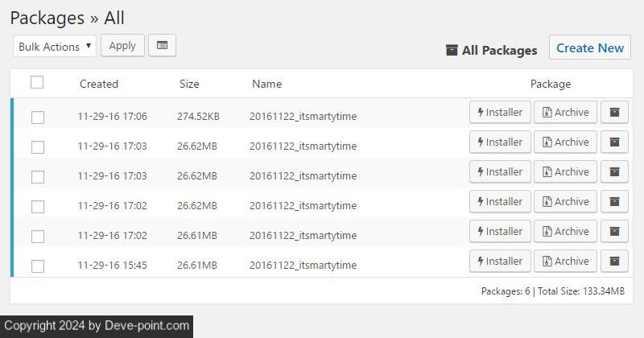The width and height of the screenshot is (644, 338).
Task: Sort by Name column header
Action: point(267,84)
